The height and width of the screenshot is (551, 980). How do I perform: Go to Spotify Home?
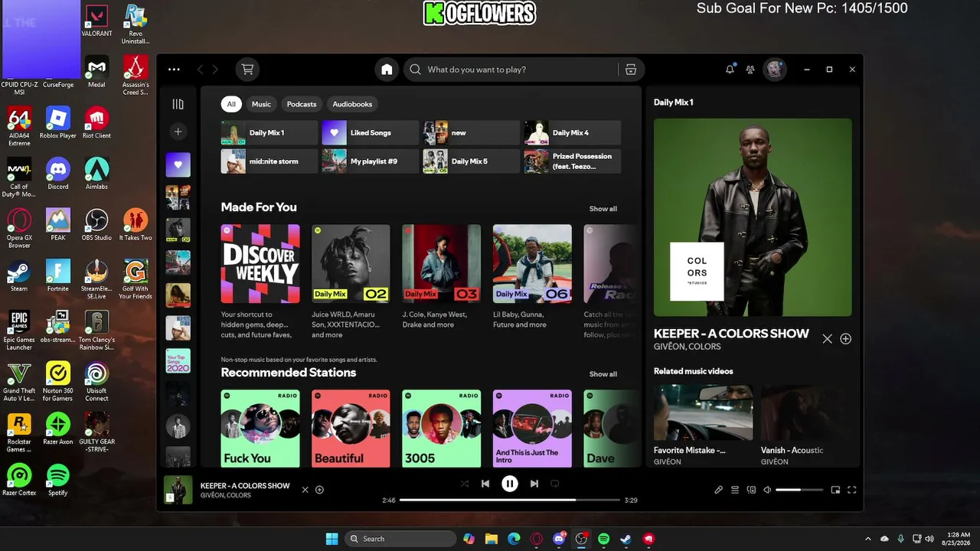click(x=387, y=70)
